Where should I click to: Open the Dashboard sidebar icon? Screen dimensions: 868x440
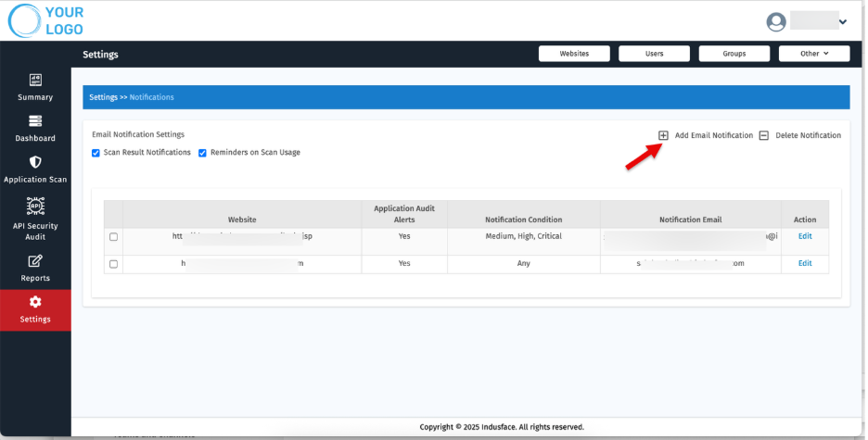35,121
